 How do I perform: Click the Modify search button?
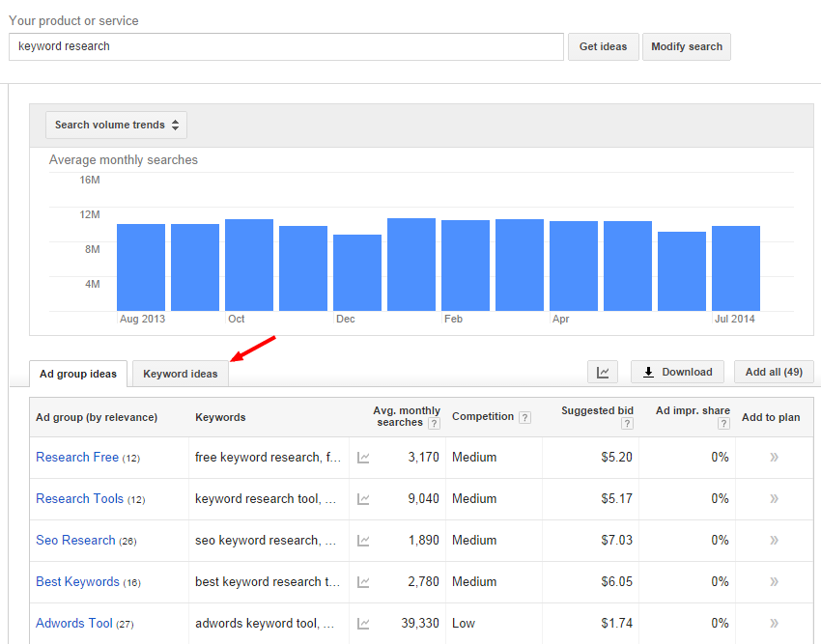[686, 45]
